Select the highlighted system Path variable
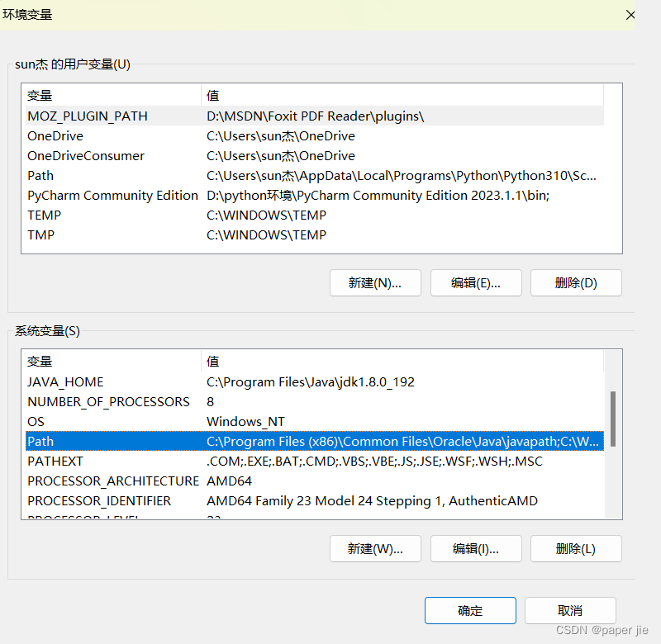Viewport: 661px width, 644px height. (315, 441)
